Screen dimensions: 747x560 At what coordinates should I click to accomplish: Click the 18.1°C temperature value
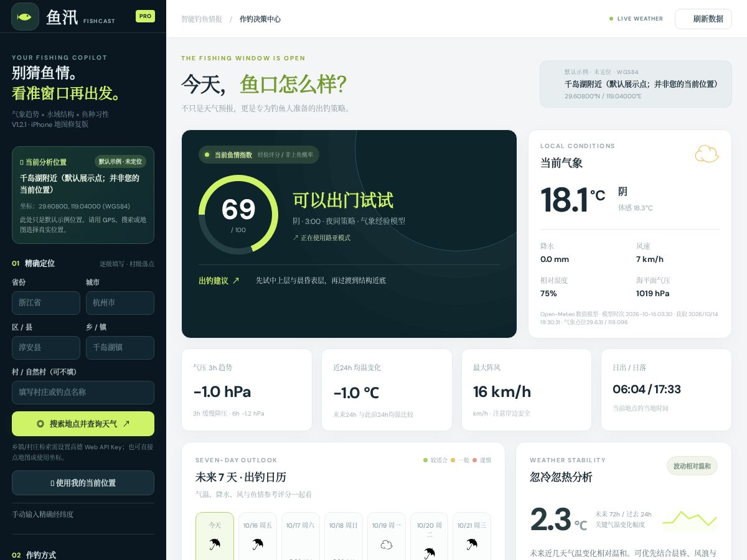point(572,200)
